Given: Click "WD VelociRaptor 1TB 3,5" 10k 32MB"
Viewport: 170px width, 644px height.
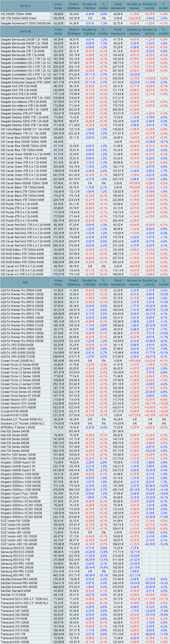Looking at the screenshot, I should point(24,133).
